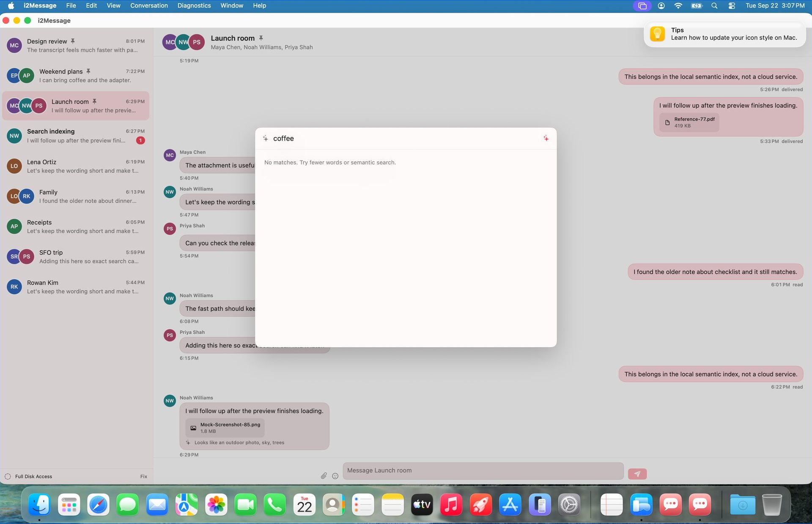
Task: Toggle the semantic search sparkle in the search panel
Action: tap(546, 138)
